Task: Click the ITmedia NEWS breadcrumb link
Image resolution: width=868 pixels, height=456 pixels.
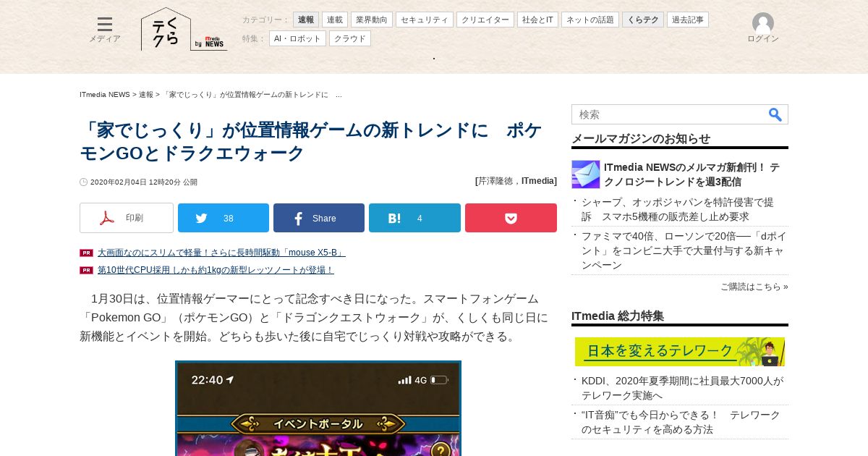Action: (105, 95)
